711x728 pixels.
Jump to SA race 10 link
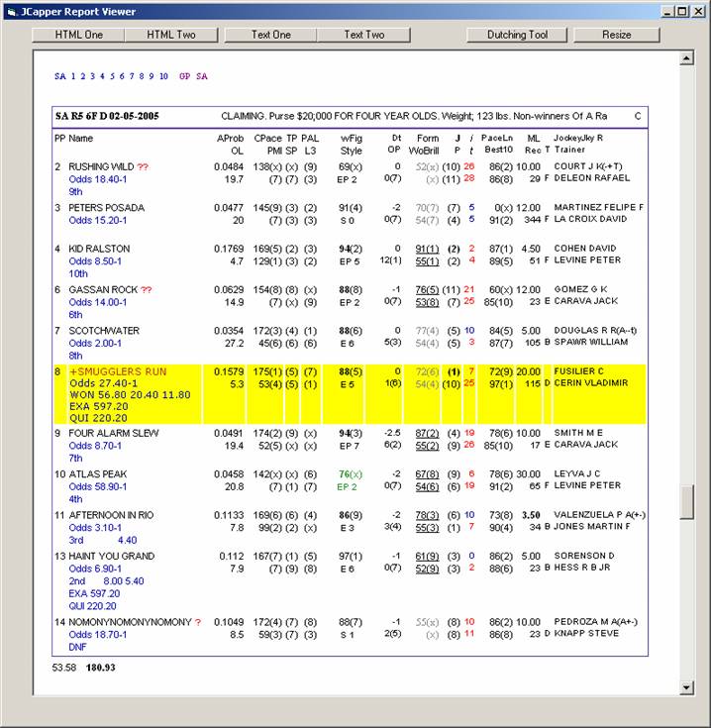[x=163, y=76]
